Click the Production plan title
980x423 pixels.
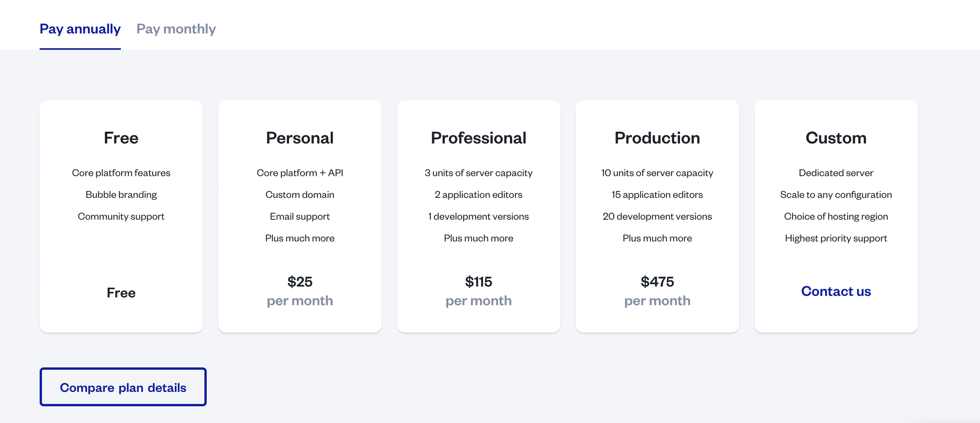[657, 138]
